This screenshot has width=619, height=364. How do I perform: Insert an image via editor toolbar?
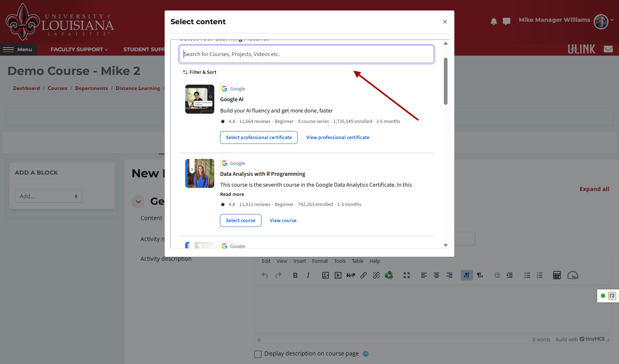325,275
